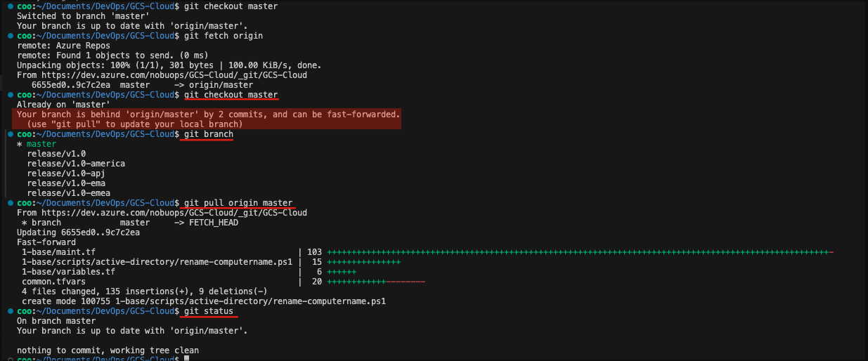Click the highlighted 'Your branch is behind' warning line
Viewport: 868px width, 361px height.
(208, 114)
